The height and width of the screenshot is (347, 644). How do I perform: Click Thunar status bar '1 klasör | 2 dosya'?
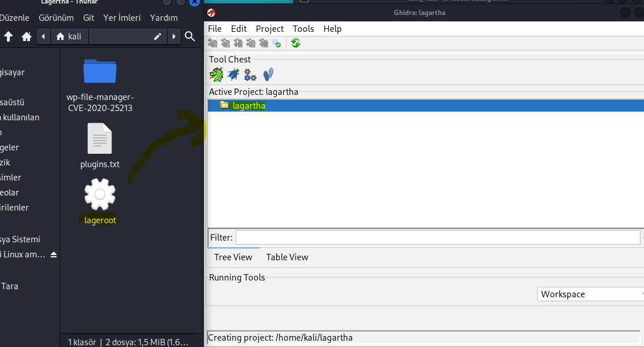coord(128,342)
